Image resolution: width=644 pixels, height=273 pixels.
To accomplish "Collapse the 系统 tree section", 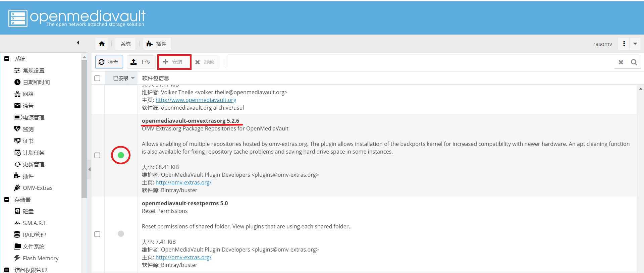I will click(x=6, y=59).
